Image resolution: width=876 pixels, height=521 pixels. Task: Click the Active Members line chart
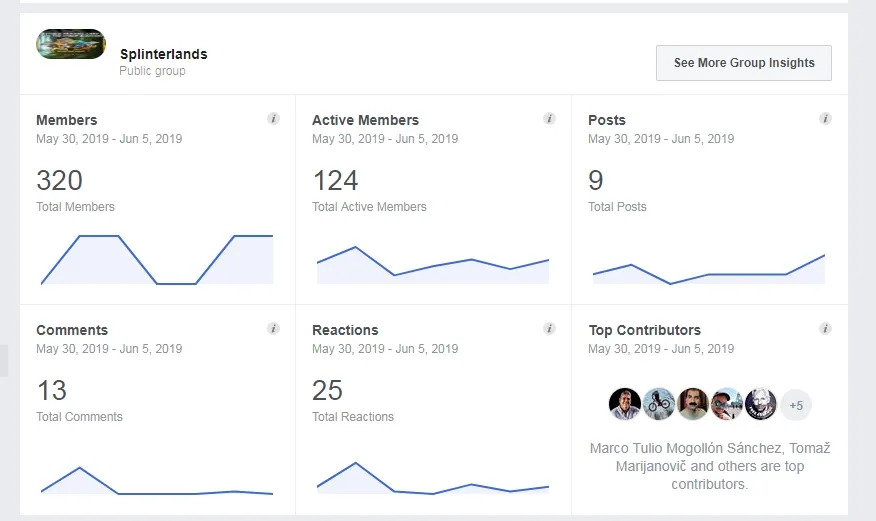[432, 265]
